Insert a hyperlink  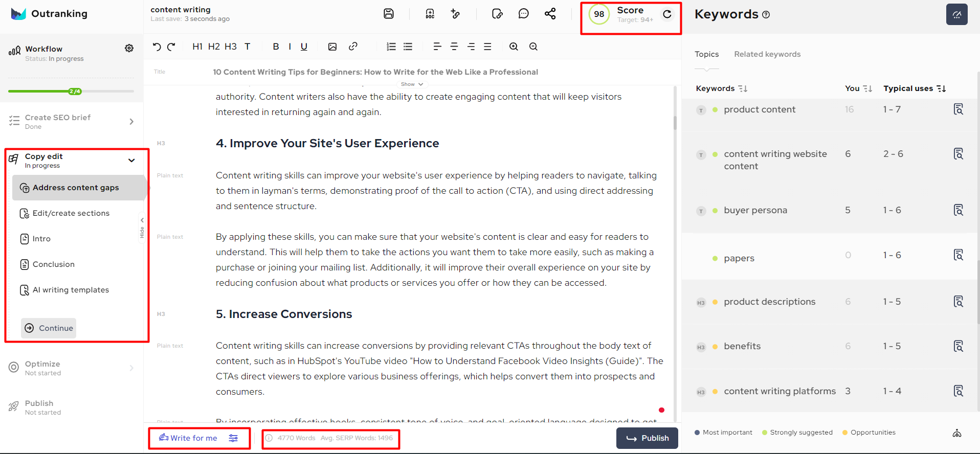pos(353,47)
